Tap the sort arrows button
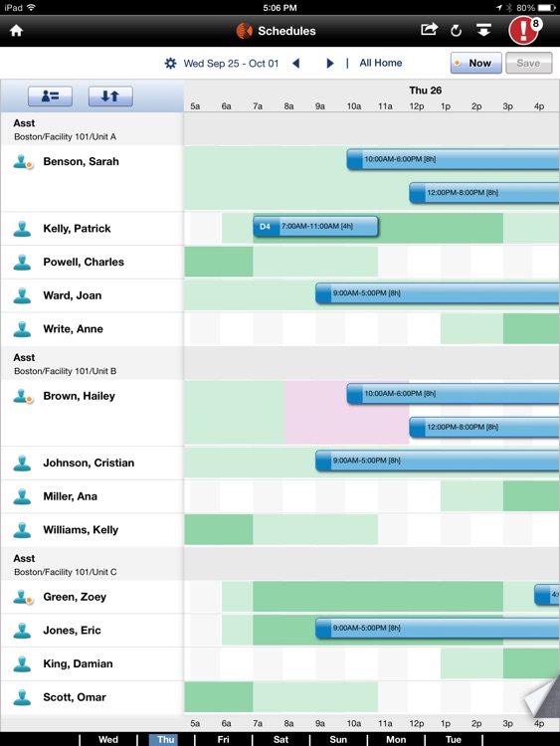The width and height of the screenshot is (560, 746). click(x=110, y=96)
